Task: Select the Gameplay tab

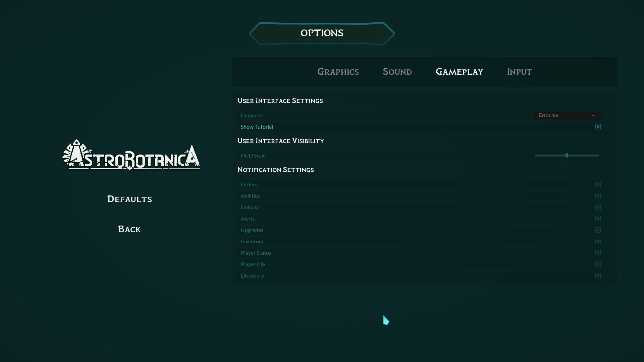Action: pos(459,72)
